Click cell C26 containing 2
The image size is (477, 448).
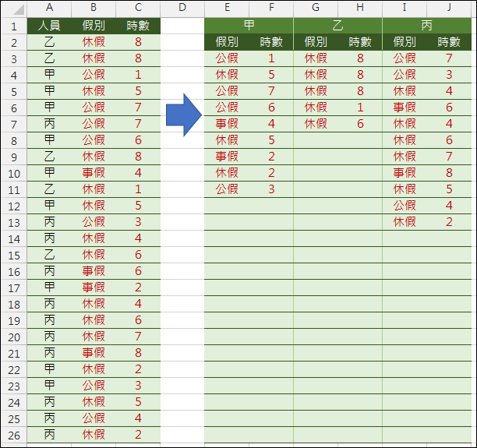[138, 435]
